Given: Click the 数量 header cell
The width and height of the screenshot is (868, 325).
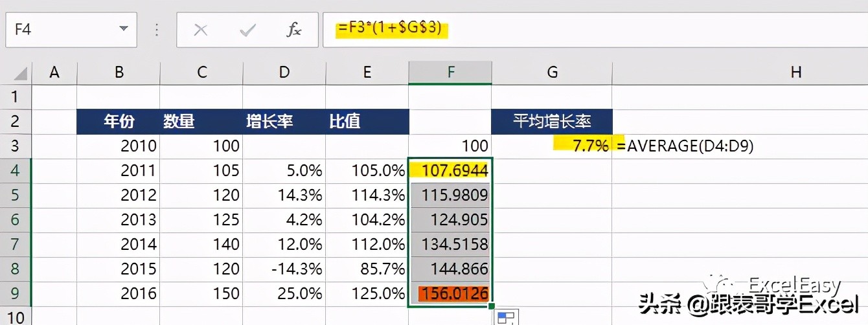Looking at the screenshot, I should click(x=201, y=121).
